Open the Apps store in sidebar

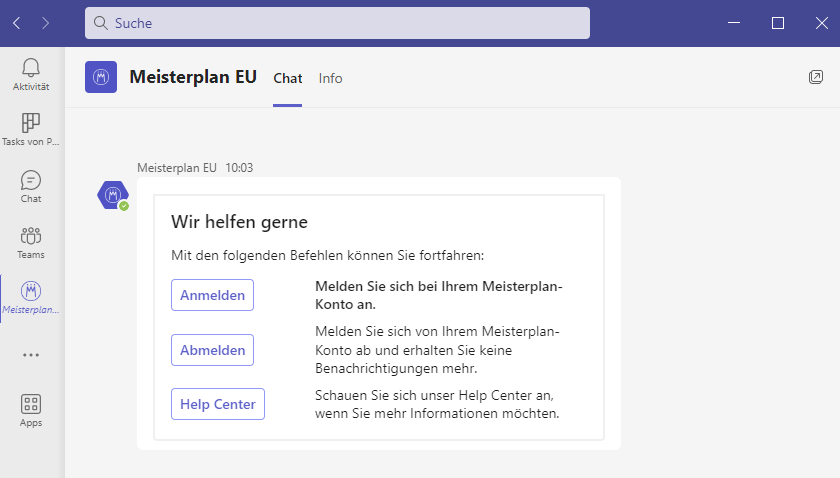(31, 410)
